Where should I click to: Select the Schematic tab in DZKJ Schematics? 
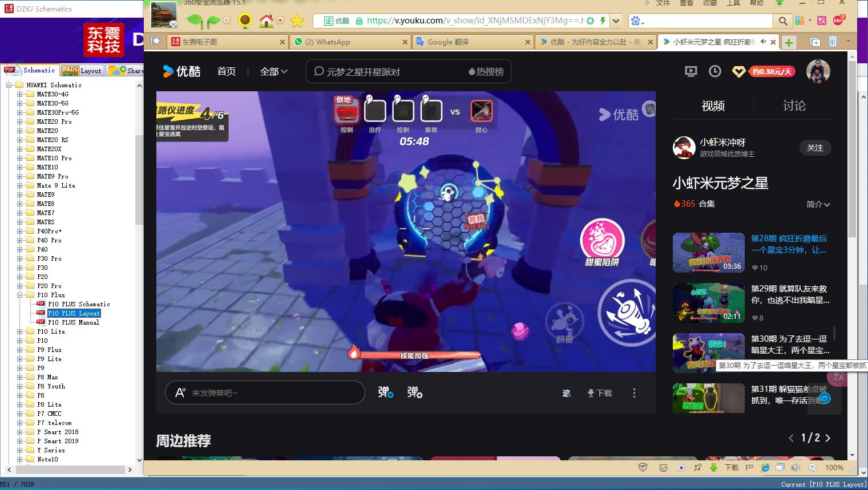(x=30, y=70)
